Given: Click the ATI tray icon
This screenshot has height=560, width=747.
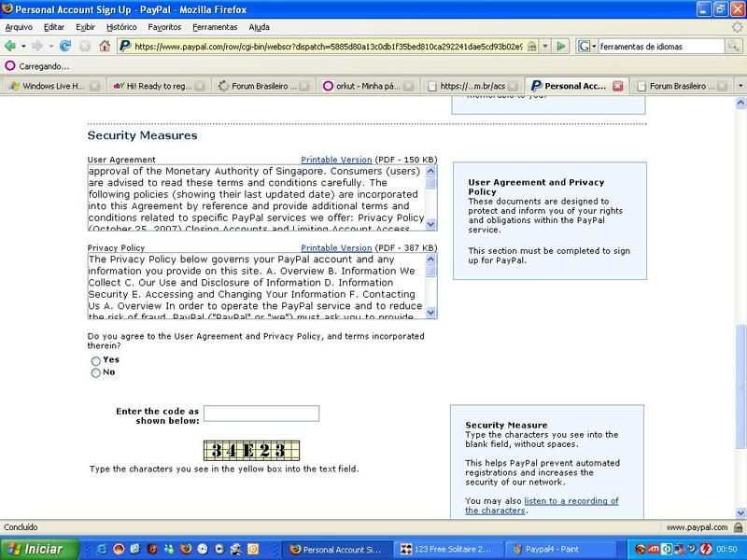Looking at the screenshot, I should coord(653,549).
